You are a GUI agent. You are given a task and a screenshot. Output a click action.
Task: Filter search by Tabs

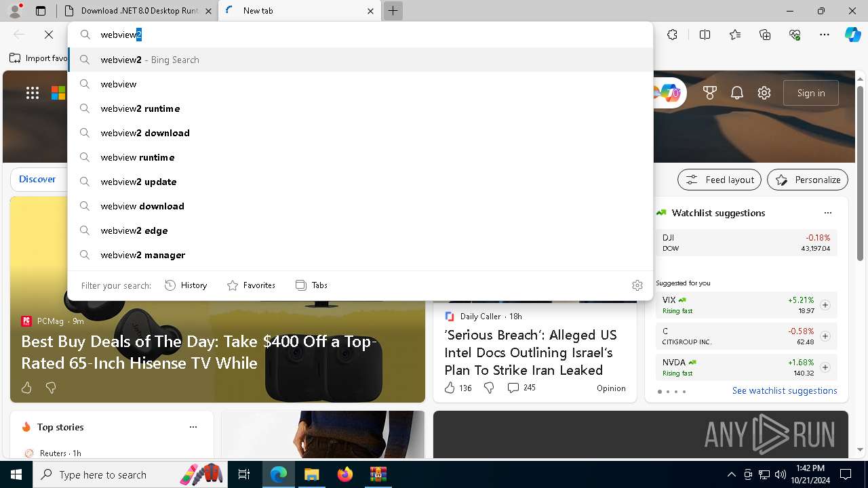pyautogui.click(x=311, y=285)
